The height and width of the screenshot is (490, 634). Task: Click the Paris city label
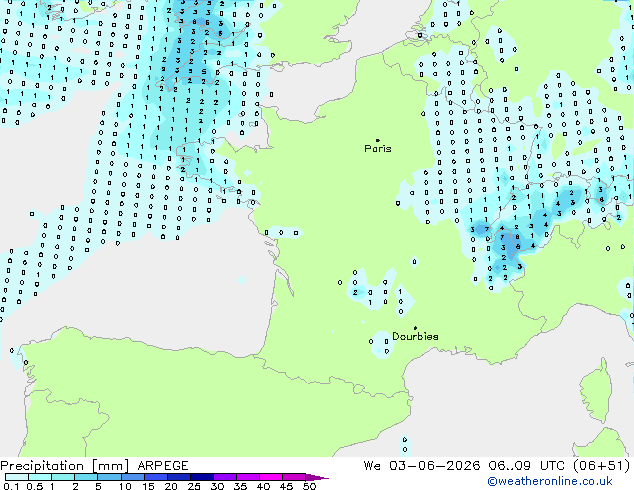(378, 149)
